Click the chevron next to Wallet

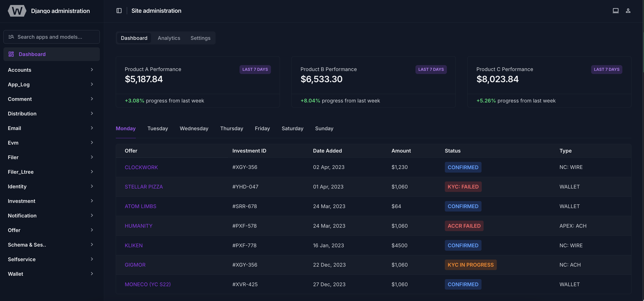(92, 274)
